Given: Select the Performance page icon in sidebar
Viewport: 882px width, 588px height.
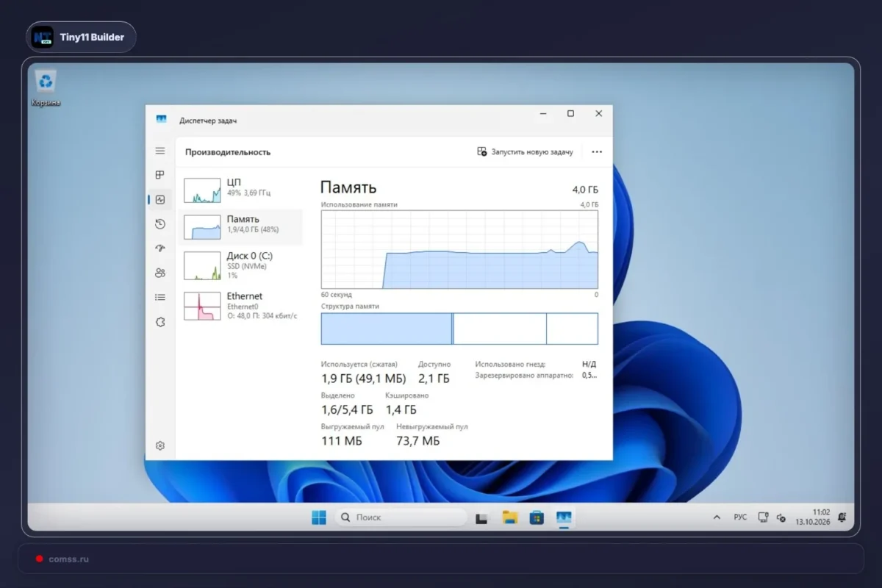Looking at the screenshot, I should [x=160, y=199].
